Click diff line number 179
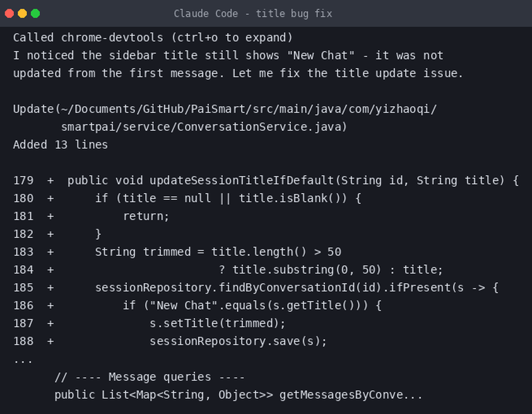 pos(23,180)
